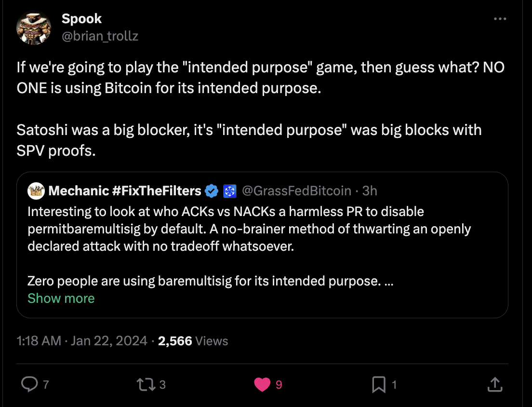Image resolution: width=532 pixels, height=407 pixels.
Task: Toggle the bookmark icon
Action: coord(379,384)
